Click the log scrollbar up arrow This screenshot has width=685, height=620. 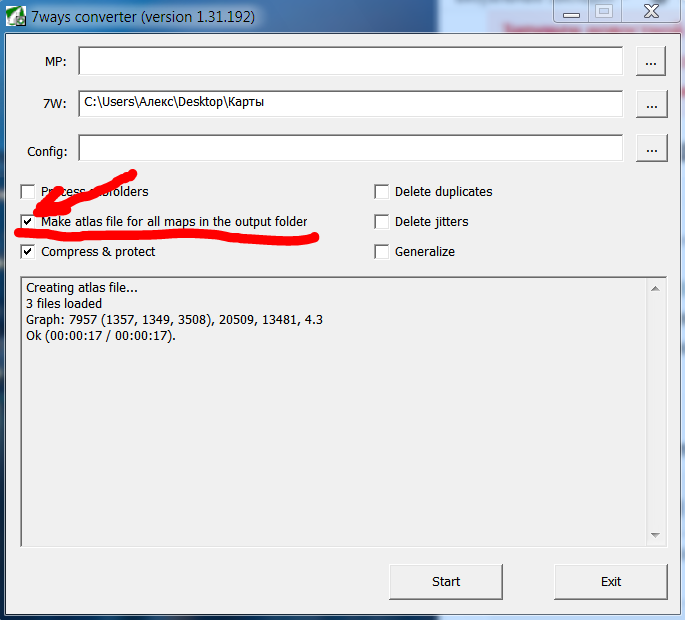click(656, 288)
